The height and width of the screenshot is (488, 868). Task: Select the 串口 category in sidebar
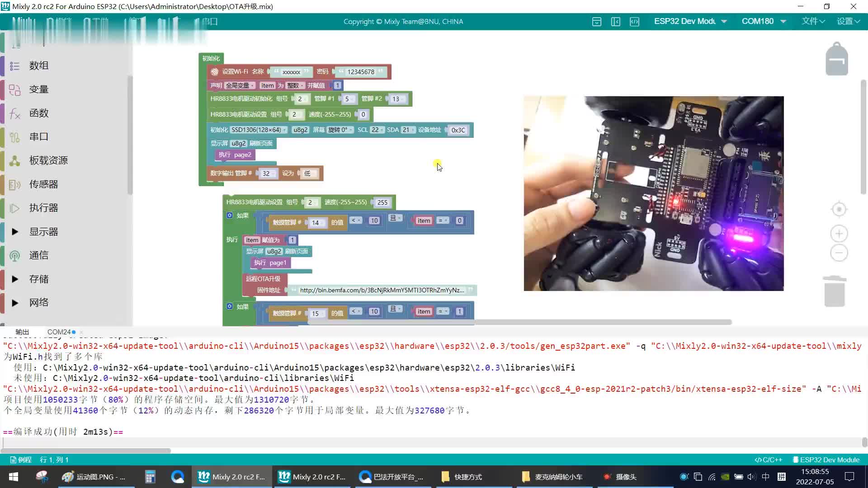point(39,137)
